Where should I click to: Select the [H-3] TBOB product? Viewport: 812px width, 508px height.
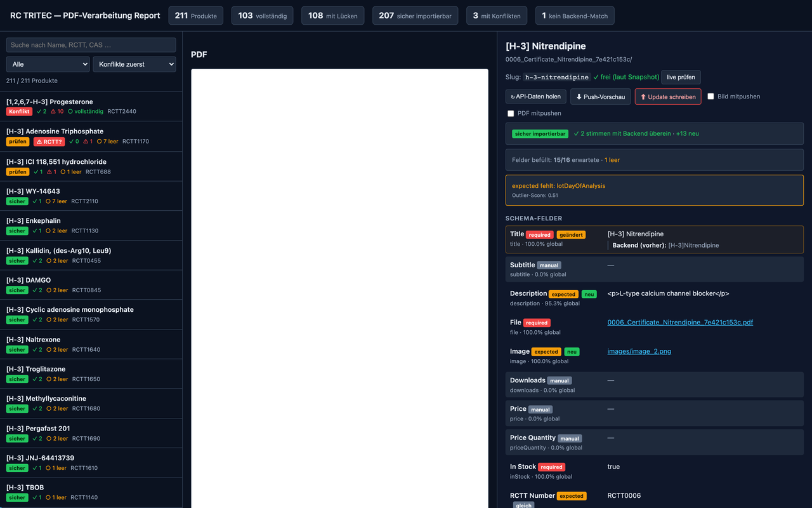point(91,492)
